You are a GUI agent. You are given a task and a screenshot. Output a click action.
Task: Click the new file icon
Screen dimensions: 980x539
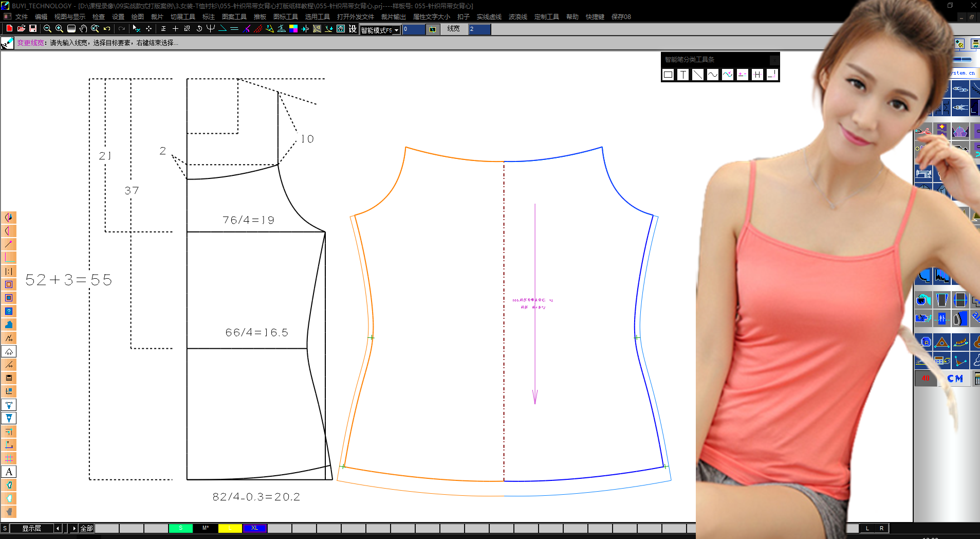point(9,29)
